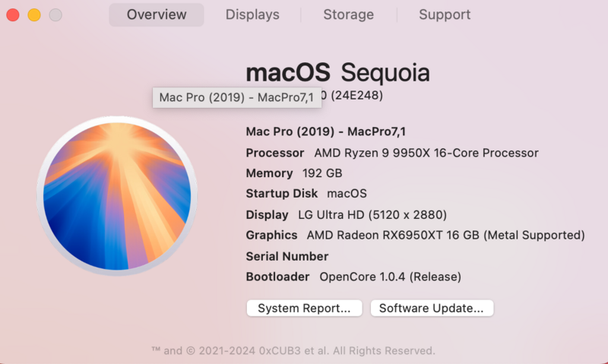Open System Report

pos(304,308)
